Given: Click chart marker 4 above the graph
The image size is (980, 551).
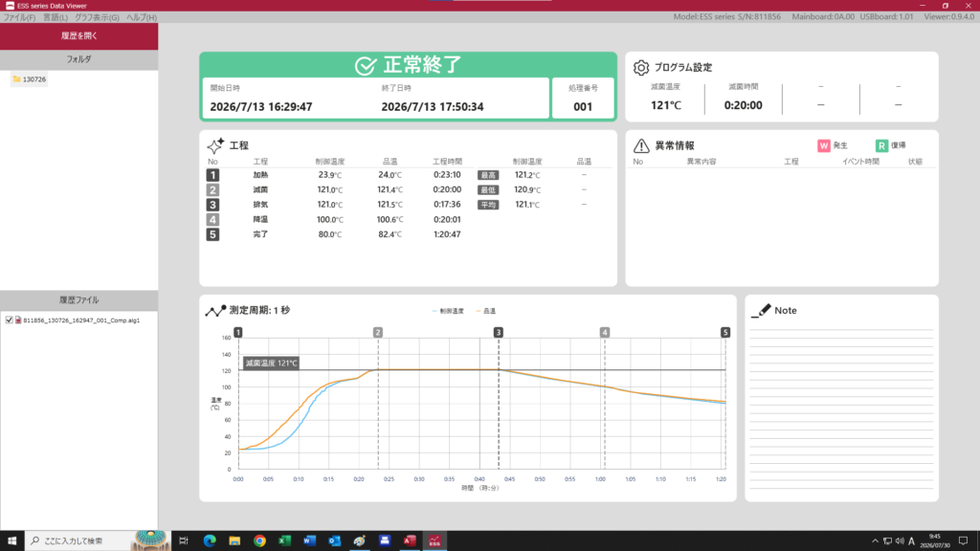Looking at the screenshot, I should tap(605, 332).
